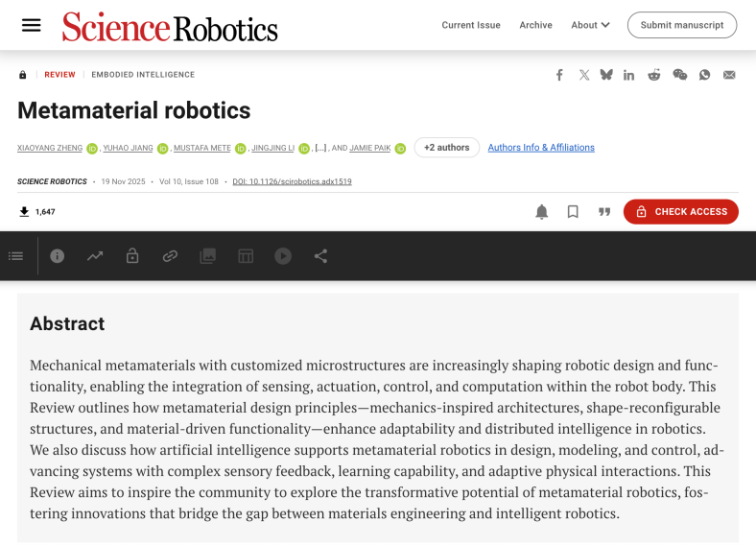This screenshot has height=545, width=756.
Task: Expand the hidden authors ellipsis
Action: (321, 148)
